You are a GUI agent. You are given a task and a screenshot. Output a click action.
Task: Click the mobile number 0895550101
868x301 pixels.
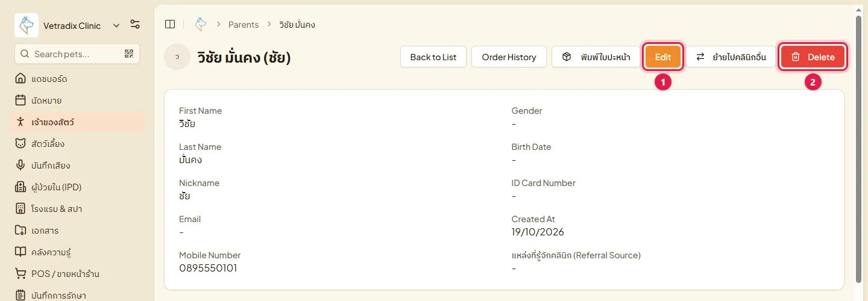[x=208, y=268]
